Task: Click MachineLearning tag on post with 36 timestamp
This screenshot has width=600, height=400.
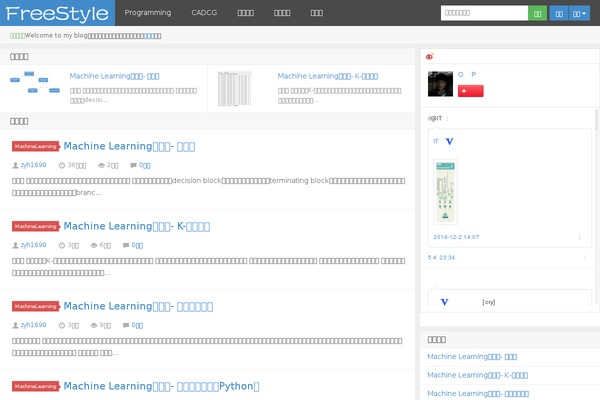Action: click(x=36, y=146)
